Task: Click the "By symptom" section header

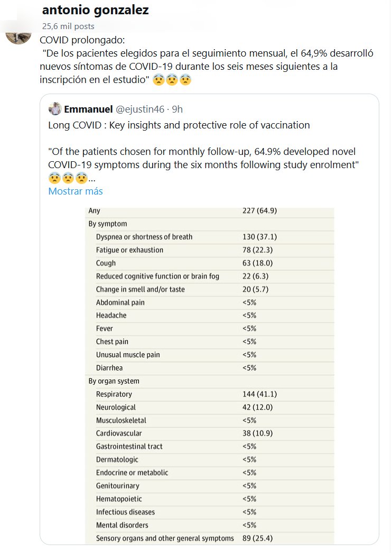Action: [108, 224]
